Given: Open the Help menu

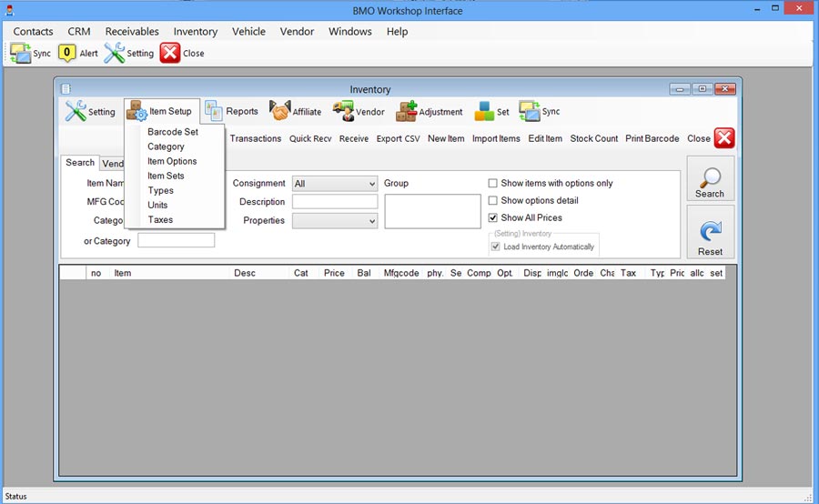Looking at the screenshot, I should [x=397, y=31].
